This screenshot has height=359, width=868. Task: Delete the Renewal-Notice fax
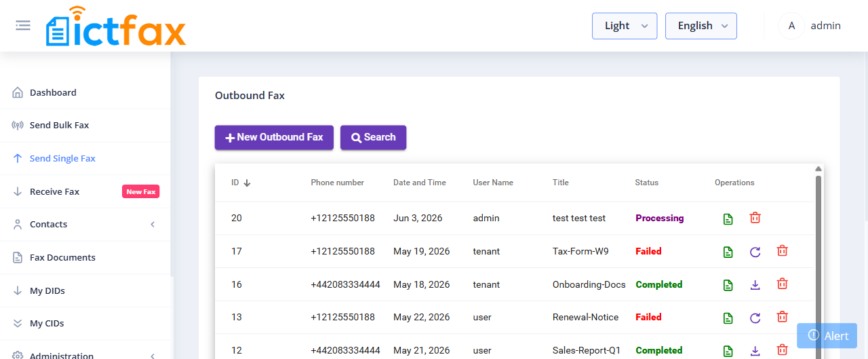782,317
